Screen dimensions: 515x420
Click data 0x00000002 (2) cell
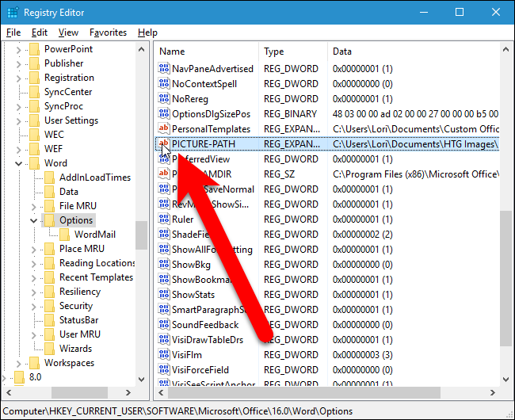pos(363,234)
